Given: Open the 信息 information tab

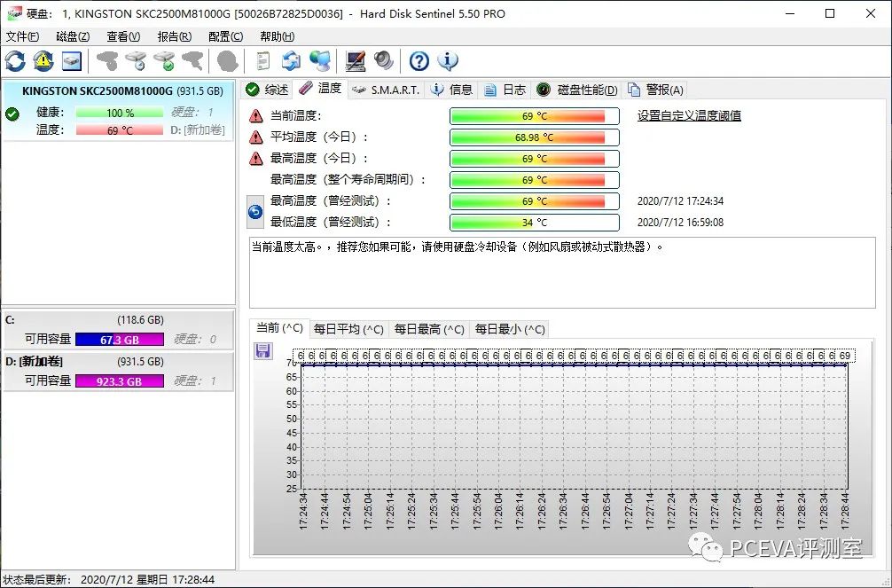Looking at the screenshot, I should pyautogui.click(x=452, y=90).
